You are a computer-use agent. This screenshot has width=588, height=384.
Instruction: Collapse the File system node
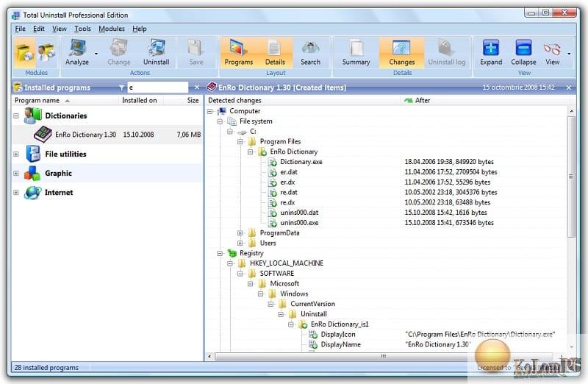click(x=220, y=121)
